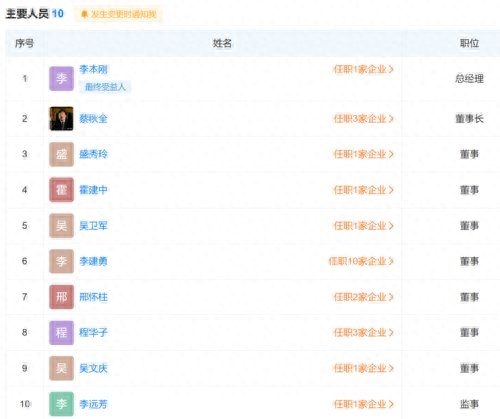Open 程华子's profile link
Image resolution: width=500 pixels, height=419 pixels.
point(93,333)
